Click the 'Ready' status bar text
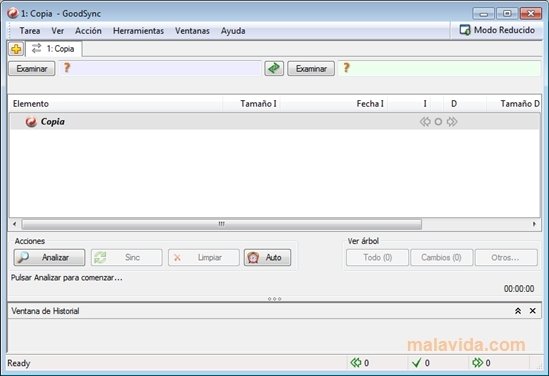Image resolution: width=549 pixels, height=376 pixels. point(19,363)
